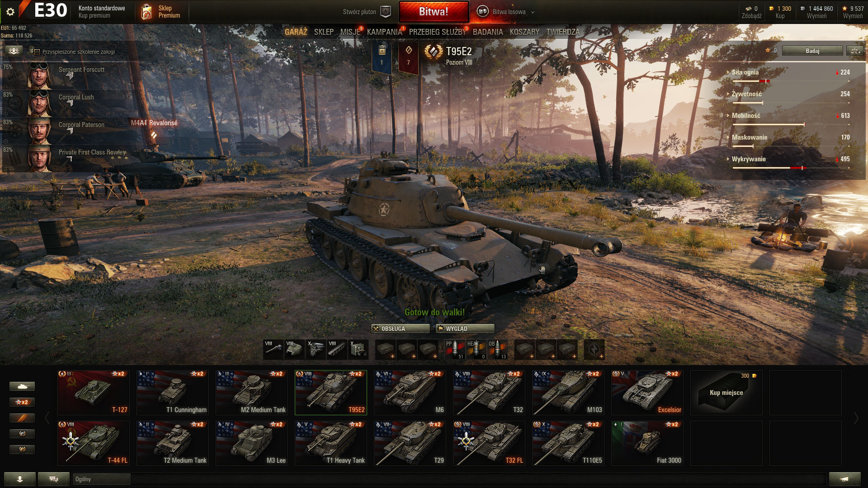The width and height of the screenshot is (868, 488).
Task: Toggle the x2 bonus carousel filter
Action: 22,402
